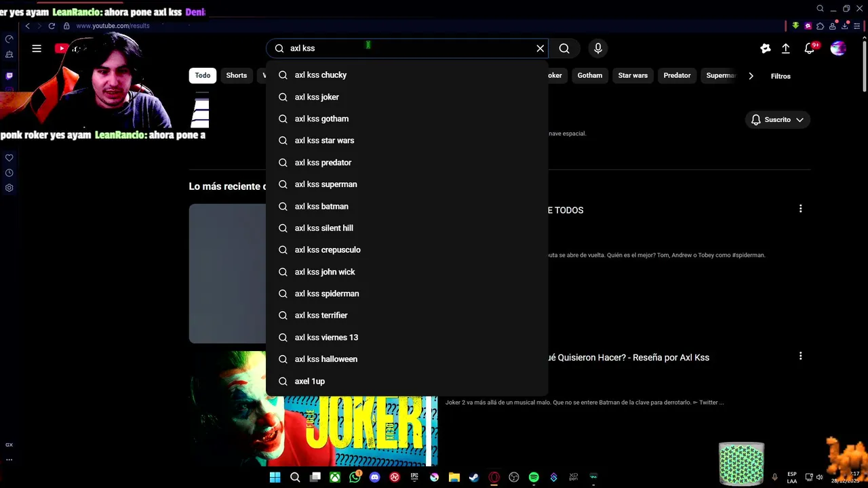Pick 'axl kss terrifier' suggestion
The image size is (868, 488).
[407, 315]
